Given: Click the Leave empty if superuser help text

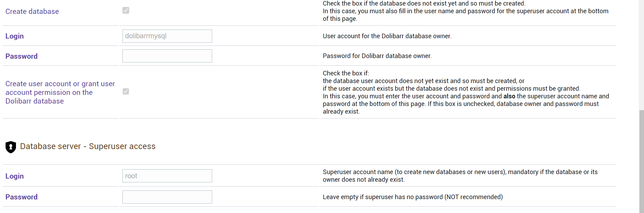Looking at the screenshot, I should tap(413, 197).
